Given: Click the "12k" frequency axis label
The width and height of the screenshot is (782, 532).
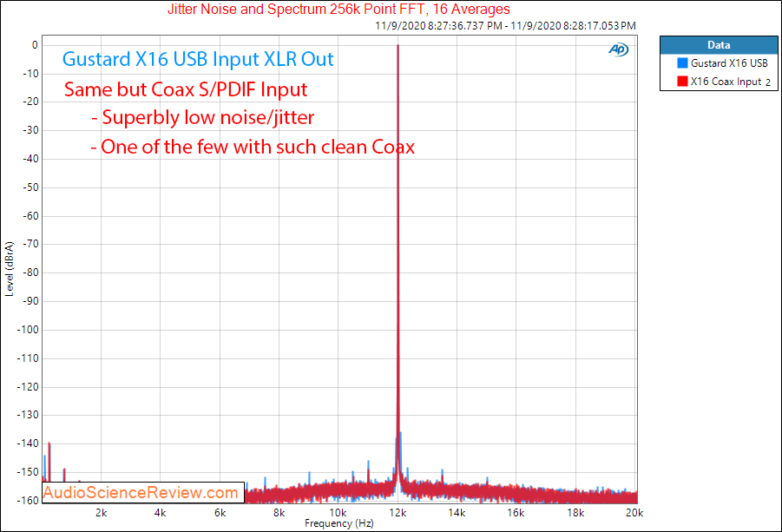Looking at the screenshot, I should (398, 513).
